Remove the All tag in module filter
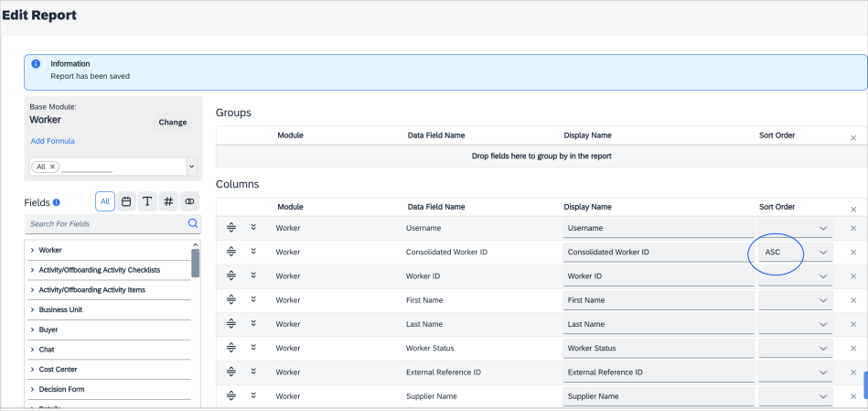Screen dimensions: 868x411 pos(52,167)
